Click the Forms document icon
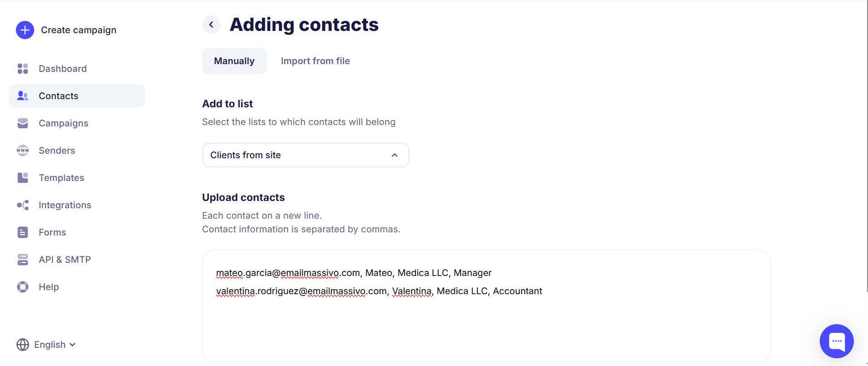Image resolution: width=868 pixels, height=366 pixels. pyautogui.click(x=23, y=232)
